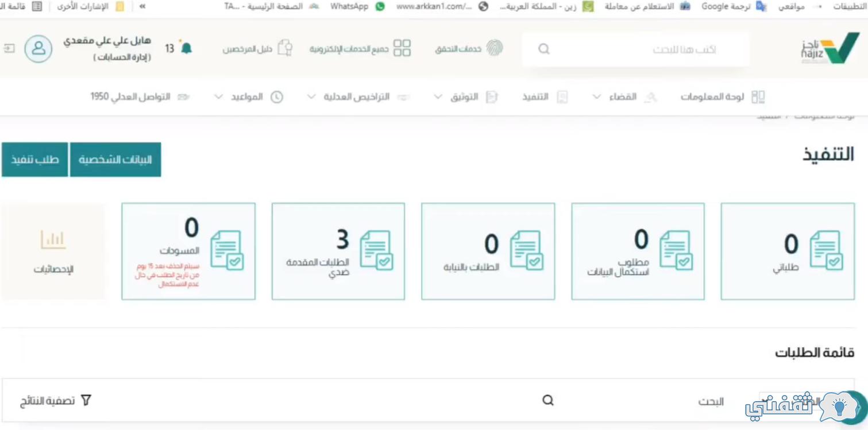Click the Najiz logo
This screenshot has height=430, width=868.
pos(830,48)
